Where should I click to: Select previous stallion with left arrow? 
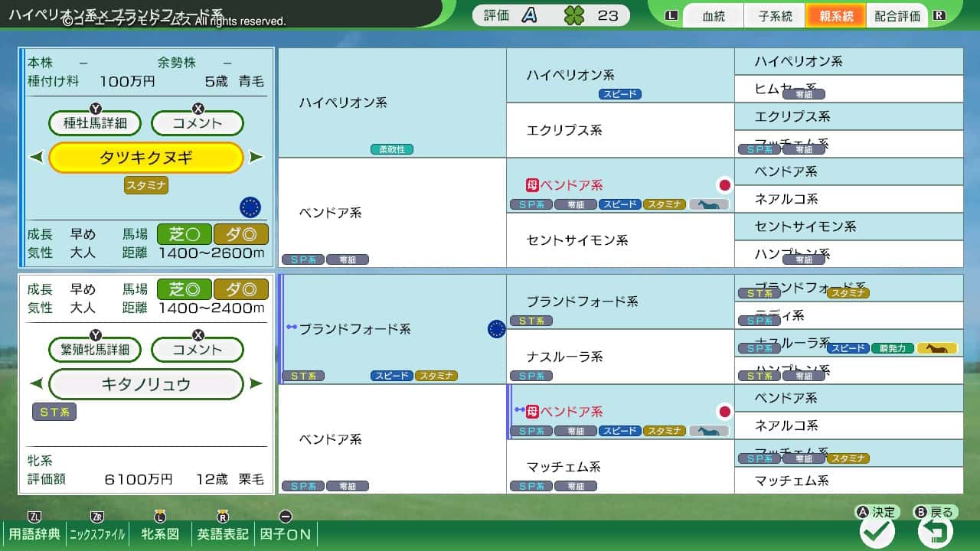pyautogui.click(x=36, y=158)
